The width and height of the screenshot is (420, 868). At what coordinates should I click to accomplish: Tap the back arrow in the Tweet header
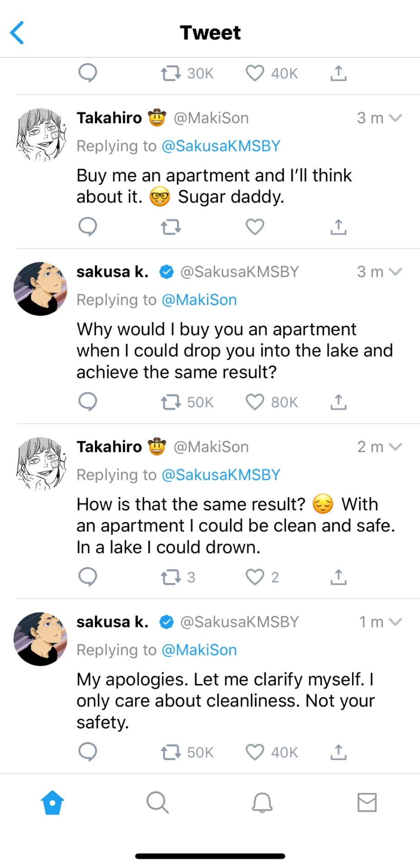pyautogui.click(x=17, y=33)
